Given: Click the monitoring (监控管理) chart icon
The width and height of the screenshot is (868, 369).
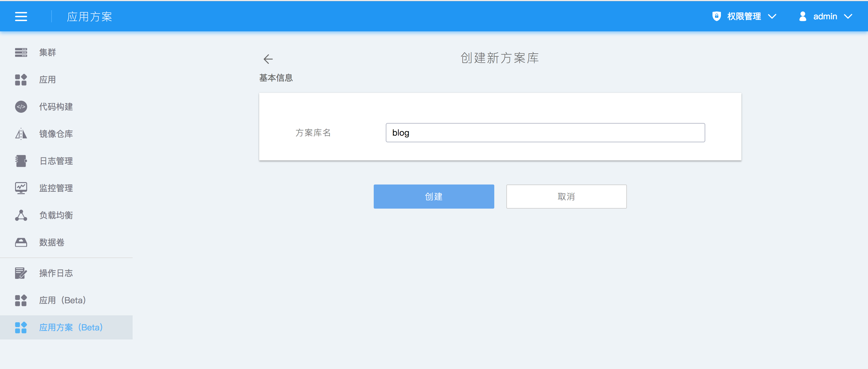Looking at the screenshot, I should tap(21, 188).
